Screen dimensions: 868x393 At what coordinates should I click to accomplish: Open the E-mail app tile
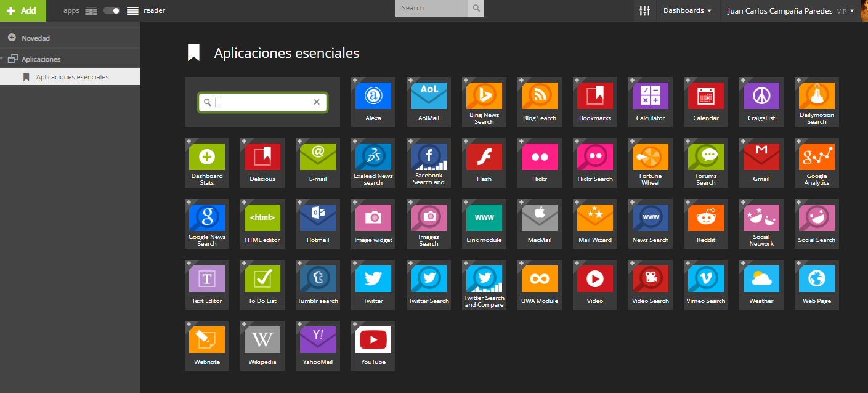[318, 163]
